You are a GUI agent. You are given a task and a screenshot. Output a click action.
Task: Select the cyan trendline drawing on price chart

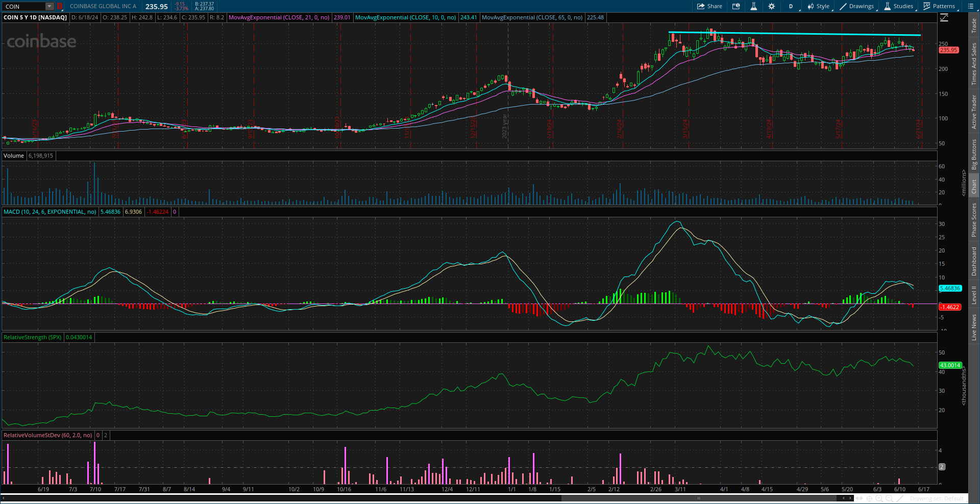pyautogui.click(x=794, y=34)
